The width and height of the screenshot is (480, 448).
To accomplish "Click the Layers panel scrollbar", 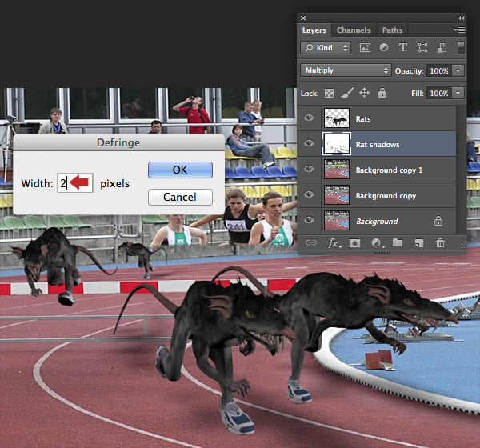I will coord(461,170).
